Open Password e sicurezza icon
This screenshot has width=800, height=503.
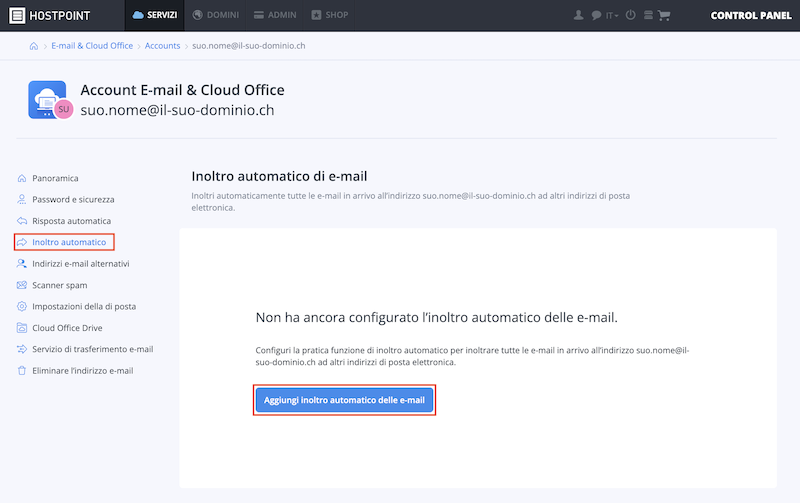pyautogui.click(x=21, y=199)
